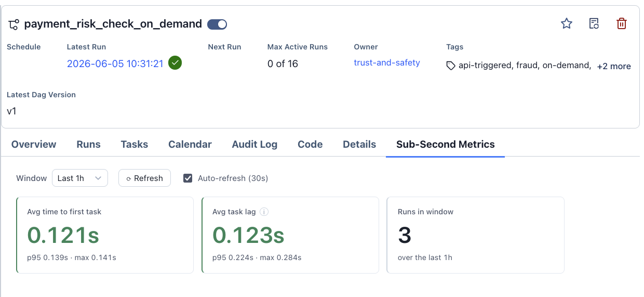Click the DAG icon beside payment_risk_check_on_demand

14,24
